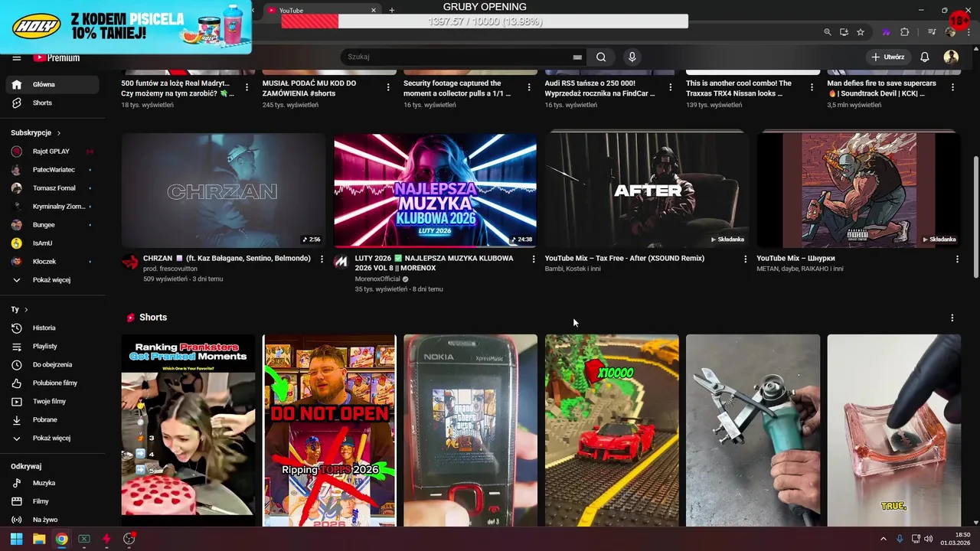Open Na żywo live section
The height and width of the screenshot is (551, 980).
tap(52, 520)
